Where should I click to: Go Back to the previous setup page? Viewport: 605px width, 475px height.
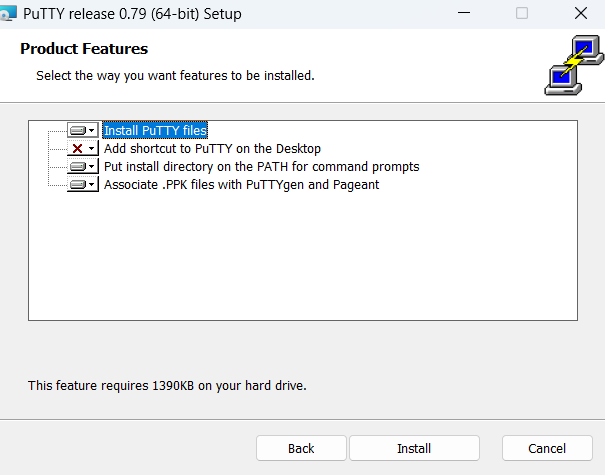(x=301, y=448)
